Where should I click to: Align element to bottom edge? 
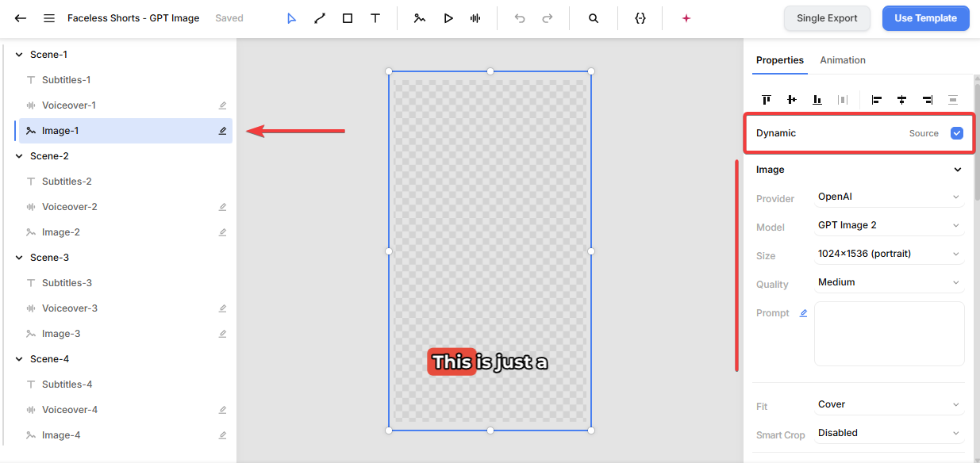click(x=817, y=100)
